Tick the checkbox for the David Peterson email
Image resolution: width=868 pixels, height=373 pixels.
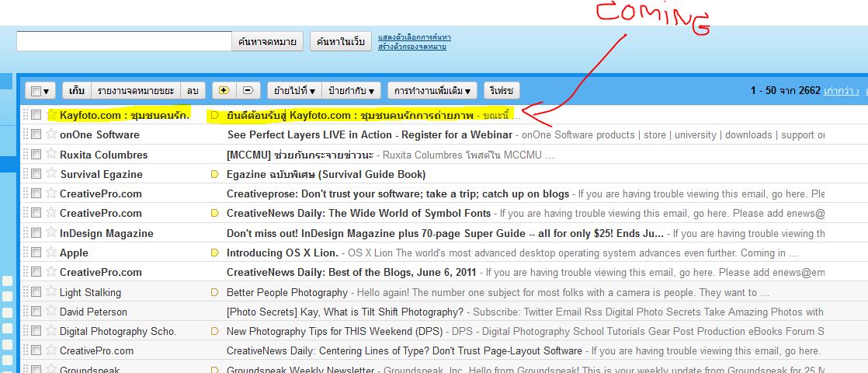[36, 312]
